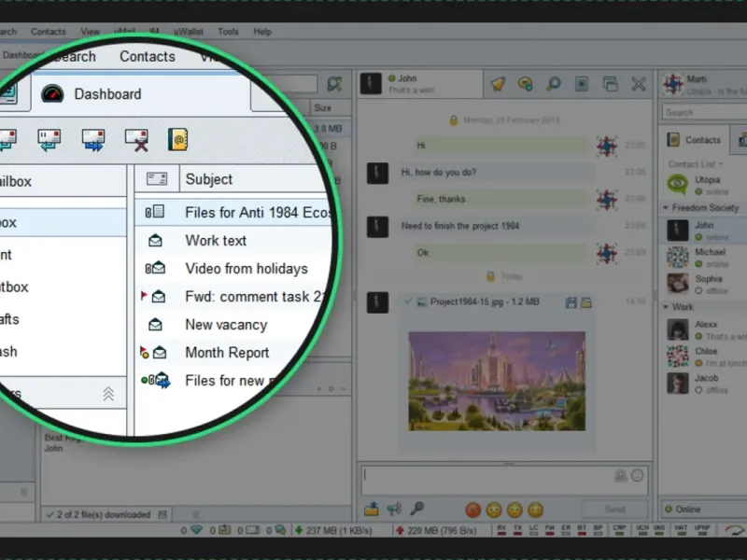
Task: Select contact Jacob
Action: click(703, 383)
